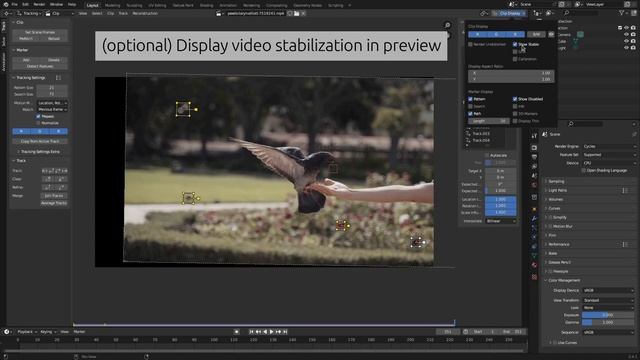Open the File menu
640x360 pixels.
[15, 4]
